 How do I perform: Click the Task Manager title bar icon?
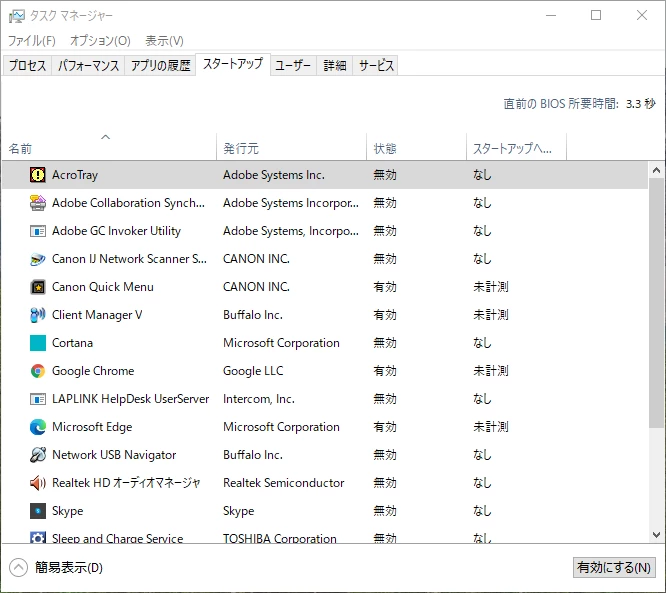(x=17, y=16)
